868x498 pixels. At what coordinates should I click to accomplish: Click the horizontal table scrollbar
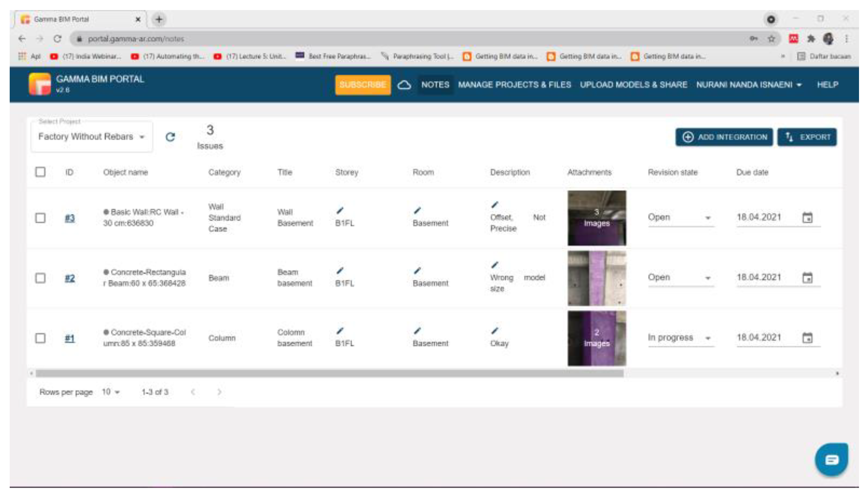point(329,373)
